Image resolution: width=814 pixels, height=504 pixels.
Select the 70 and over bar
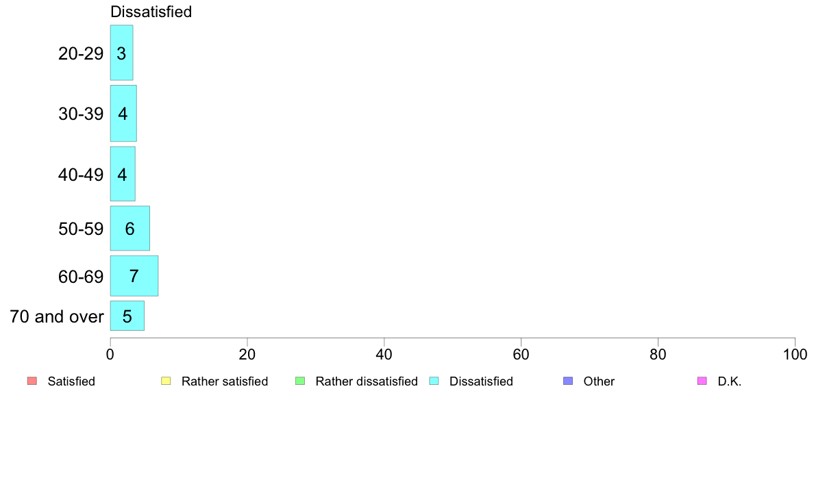pyautogui.click(x=127, y=316)
